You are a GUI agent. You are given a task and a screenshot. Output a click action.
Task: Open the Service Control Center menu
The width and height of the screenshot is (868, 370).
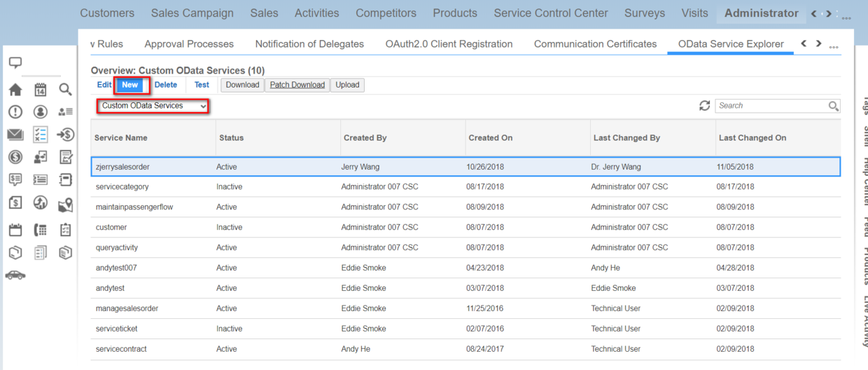click(551, 13)
